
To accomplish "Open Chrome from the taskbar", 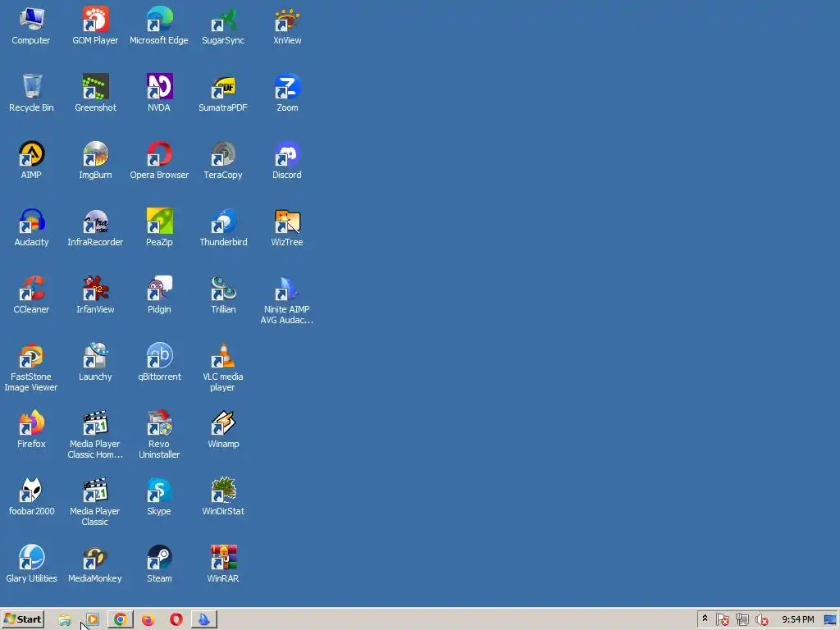I will pyautogui.click(x=120, y=620).
